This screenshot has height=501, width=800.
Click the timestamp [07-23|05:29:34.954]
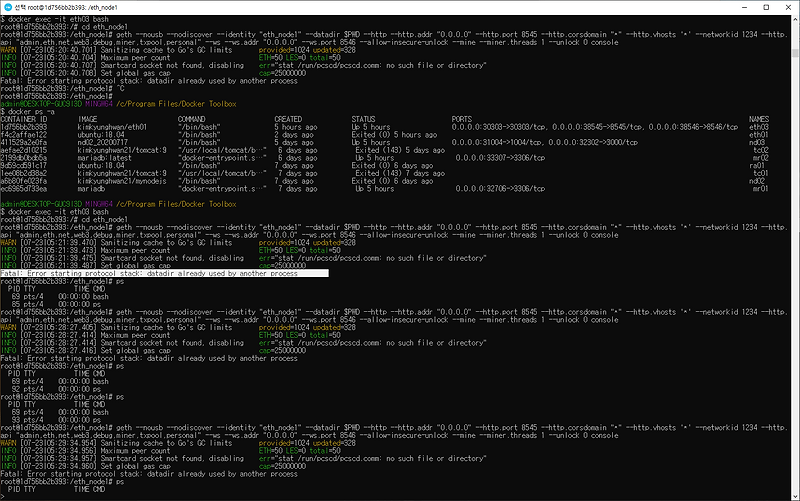57,443
